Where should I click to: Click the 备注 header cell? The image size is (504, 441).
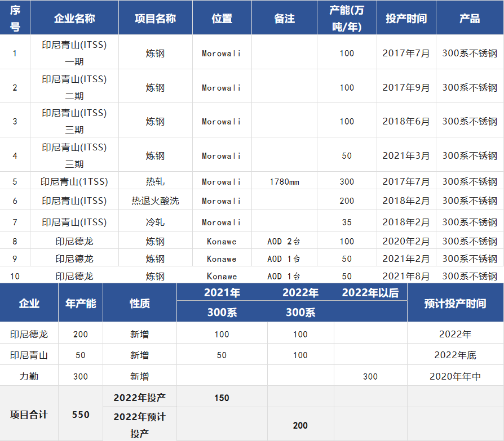point(284,19)
